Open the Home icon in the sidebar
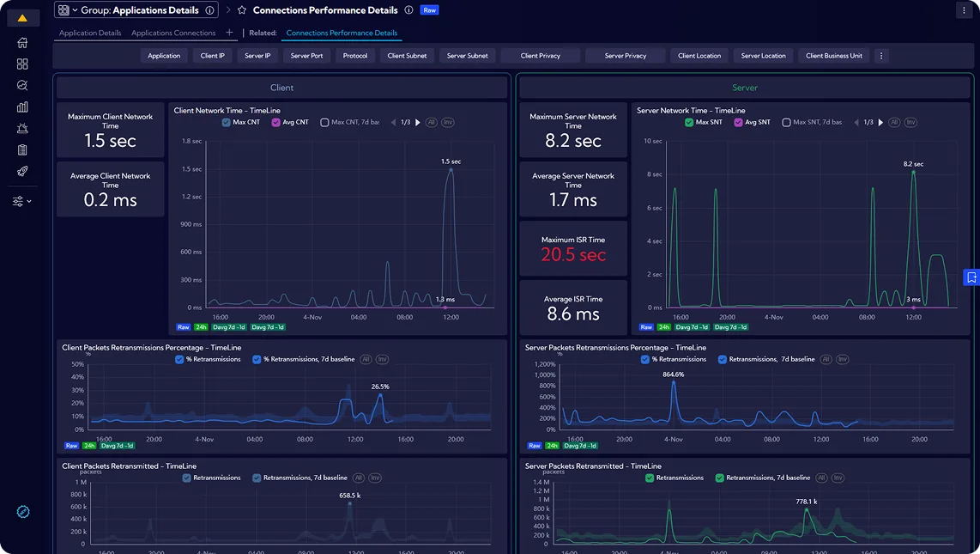 click(x=22, y=43)
